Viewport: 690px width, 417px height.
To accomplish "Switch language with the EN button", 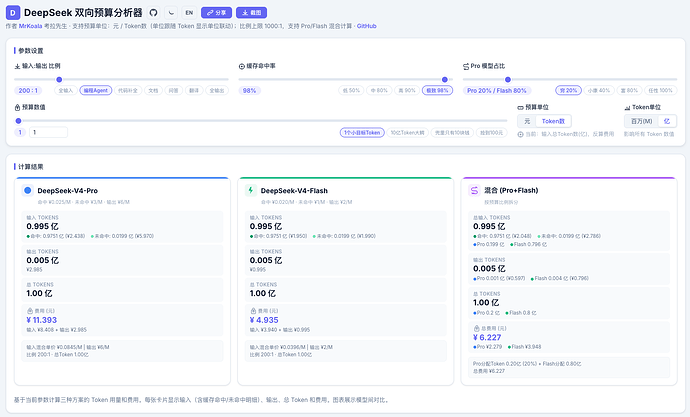I will click(x=189, y=13).
